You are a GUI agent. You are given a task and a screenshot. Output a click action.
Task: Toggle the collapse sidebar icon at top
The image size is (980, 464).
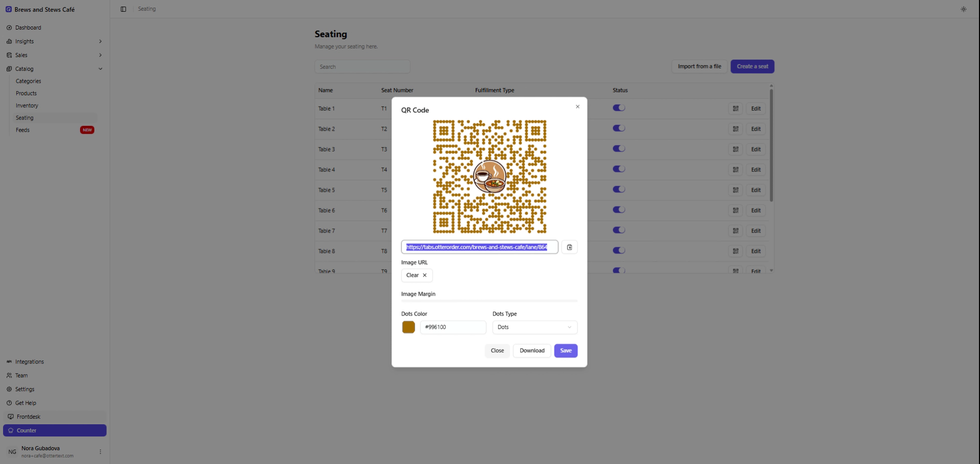(x=122, y=9)
